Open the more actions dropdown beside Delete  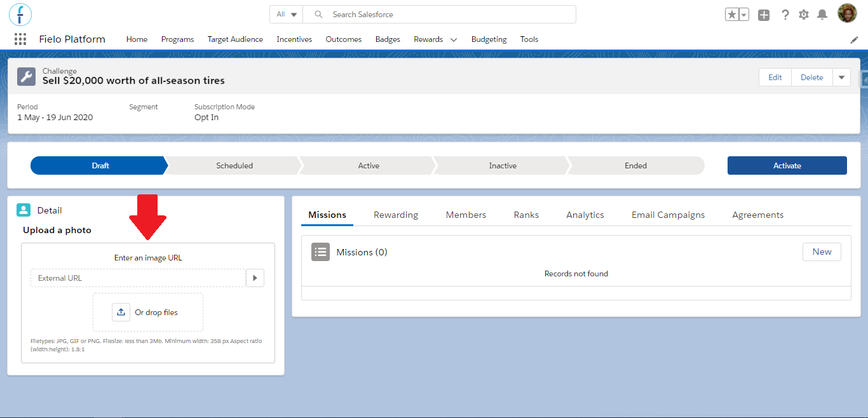(841, 78)
